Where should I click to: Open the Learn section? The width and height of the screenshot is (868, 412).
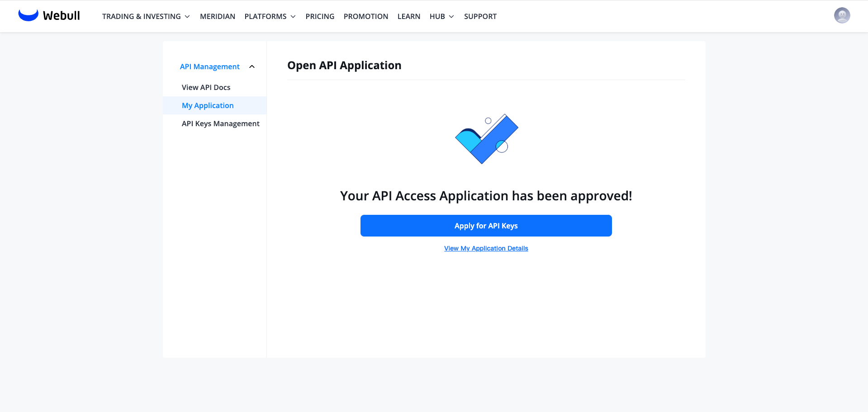[409, 16]
